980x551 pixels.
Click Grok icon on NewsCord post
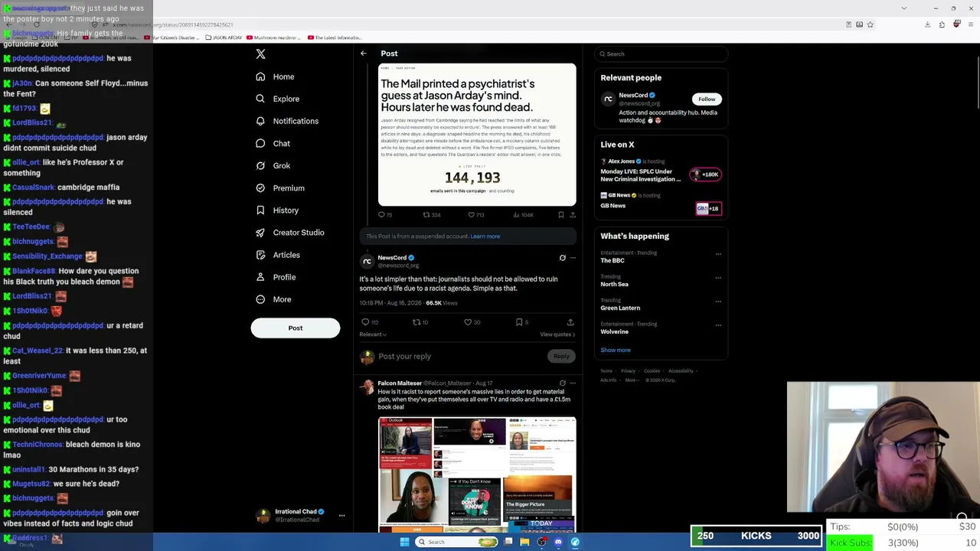tap(562, 258)
